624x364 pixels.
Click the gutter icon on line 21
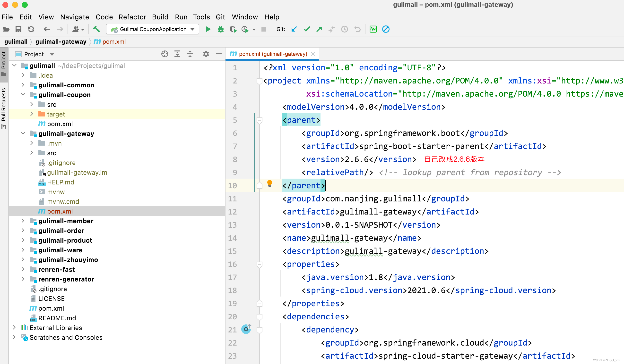pos(246,329)
